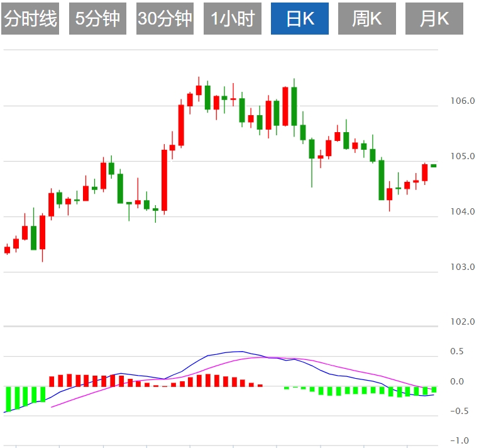The image size is (479, 448).
Task: Click the 104.0 price axis label
Action: click(x=463, y=211)
